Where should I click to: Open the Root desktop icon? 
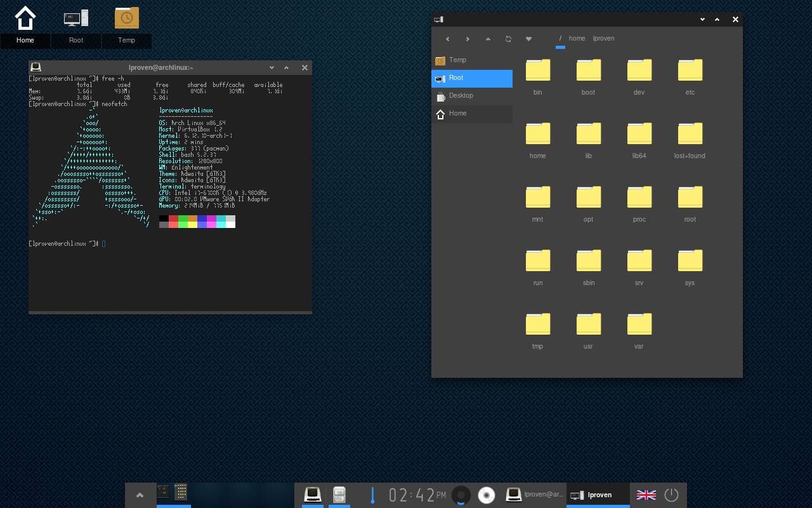tap(76, 25)
